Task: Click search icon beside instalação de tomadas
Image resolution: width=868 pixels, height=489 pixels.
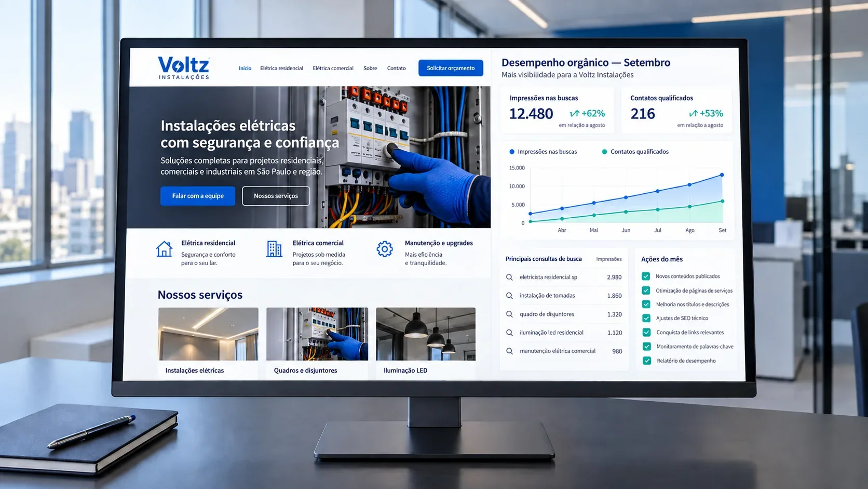Action: [x=509, y=296]
